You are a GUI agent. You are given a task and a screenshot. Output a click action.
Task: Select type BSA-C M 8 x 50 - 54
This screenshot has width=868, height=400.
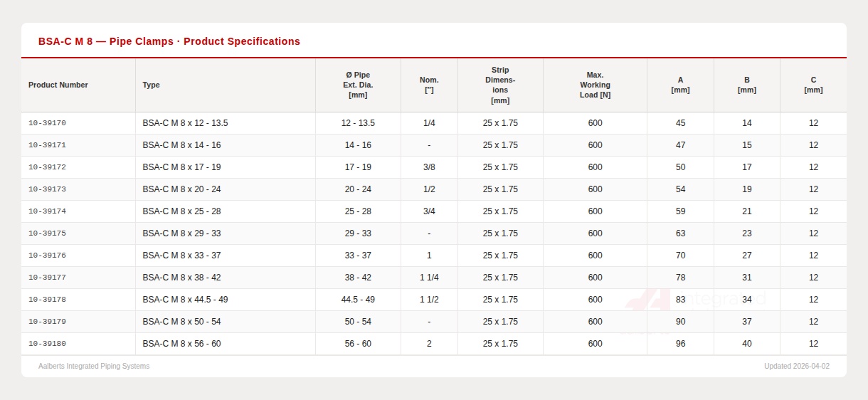click(x=181, y=322)
